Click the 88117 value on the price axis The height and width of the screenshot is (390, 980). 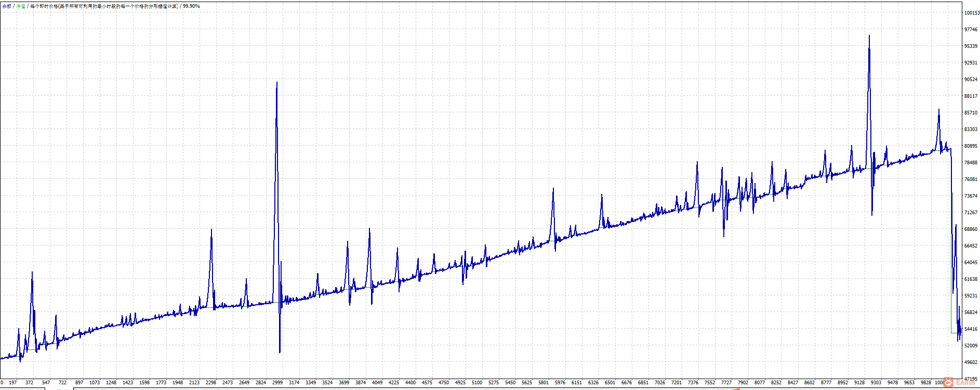tap(971, 96)
